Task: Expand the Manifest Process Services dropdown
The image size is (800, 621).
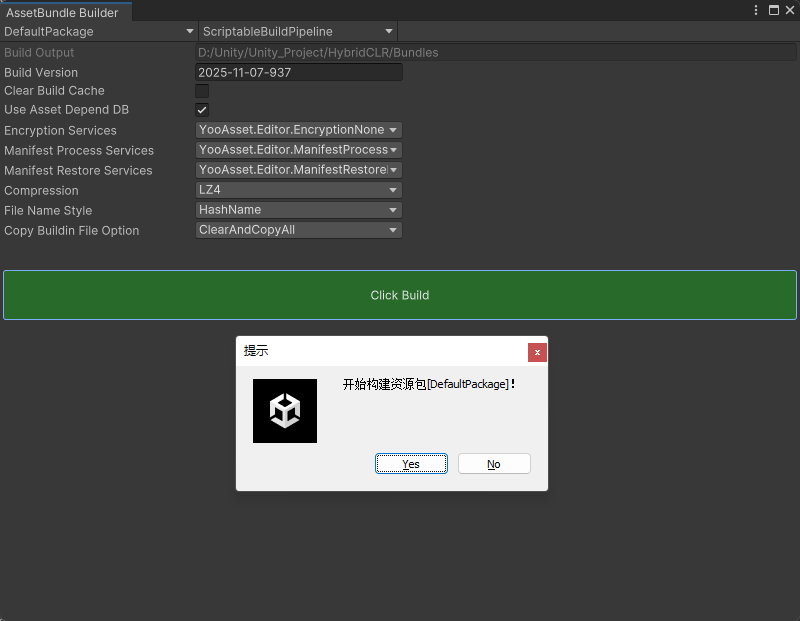Action: (x=298, y=150)
